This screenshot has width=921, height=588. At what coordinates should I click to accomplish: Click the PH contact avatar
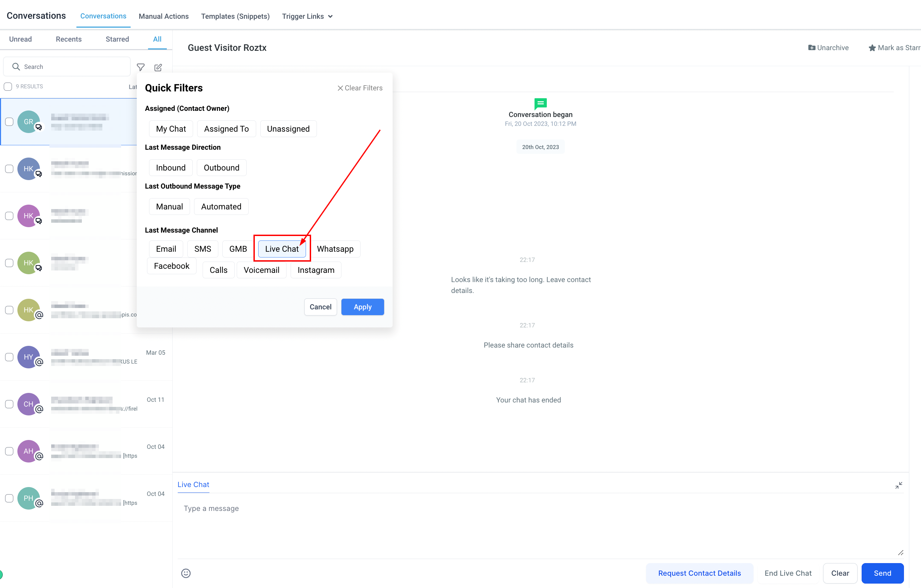click(x=29, y=498)
